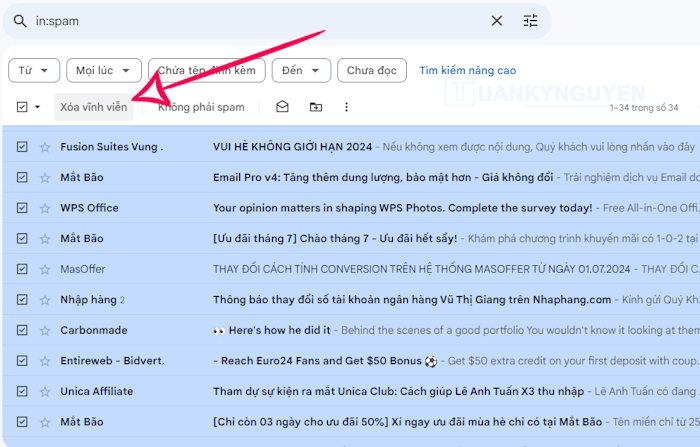Uncheck the Unica Affiliate email

22,391
